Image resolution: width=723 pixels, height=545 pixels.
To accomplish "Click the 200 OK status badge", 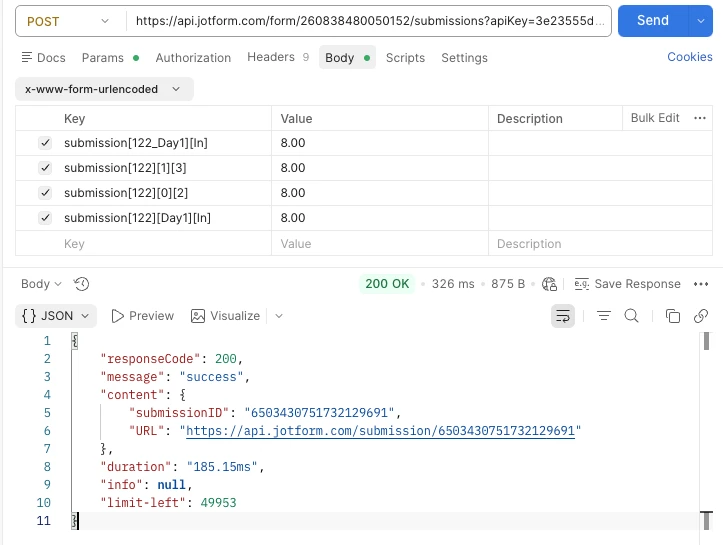I will pos(387,284).
